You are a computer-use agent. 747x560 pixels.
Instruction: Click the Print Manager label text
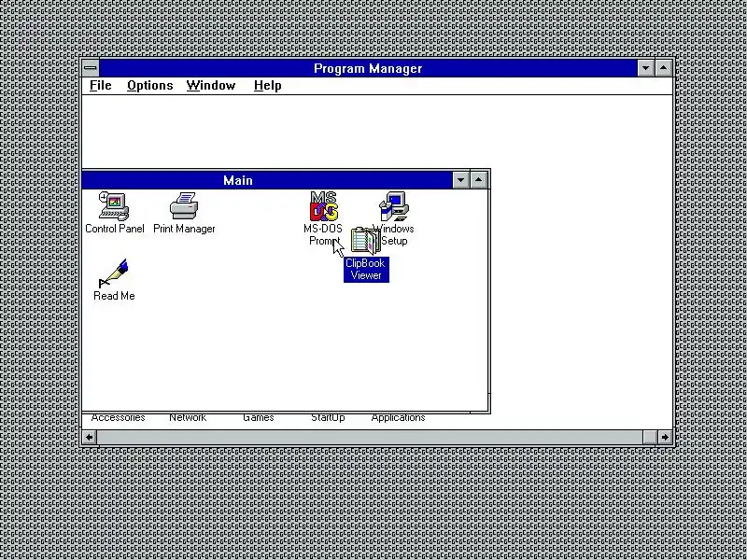184,229
